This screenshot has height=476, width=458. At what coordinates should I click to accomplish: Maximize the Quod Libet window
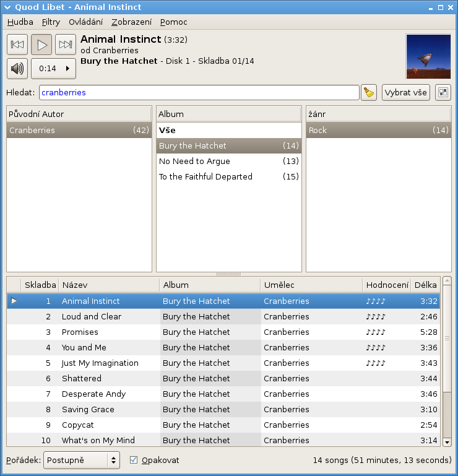(x=441, y=7)
